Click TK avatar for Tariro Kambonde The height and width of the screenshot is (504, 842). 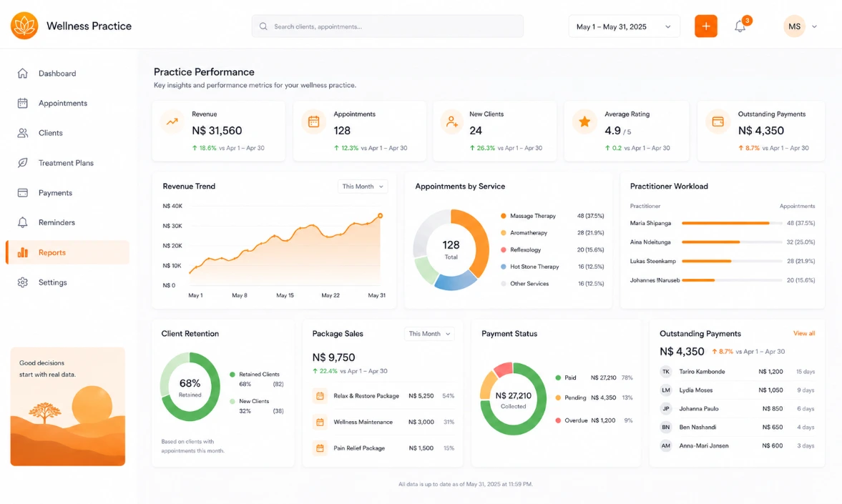click(666, 372)
